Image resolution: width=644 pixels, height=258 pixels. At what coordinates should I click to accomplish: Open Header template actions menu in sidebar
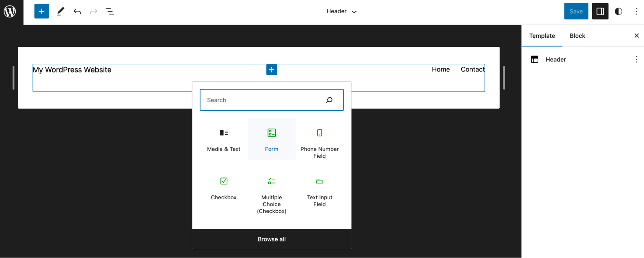point(636,59)
